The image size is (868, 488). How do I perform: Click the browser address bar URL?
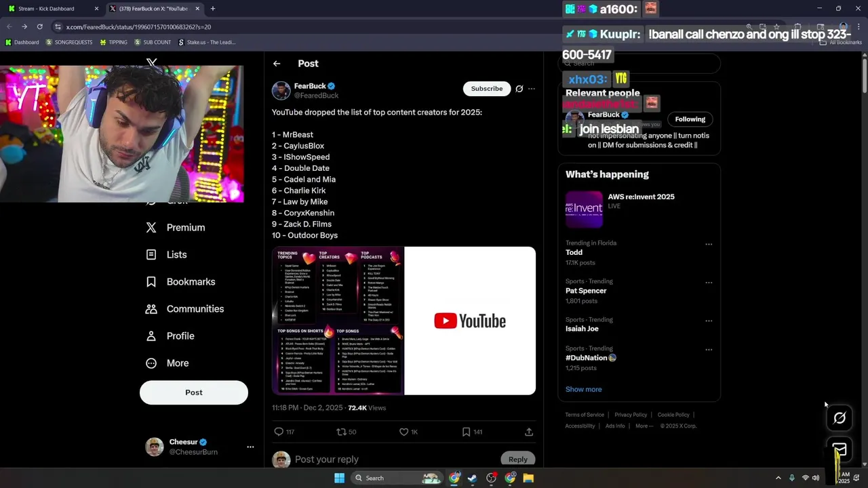point(138,27)
